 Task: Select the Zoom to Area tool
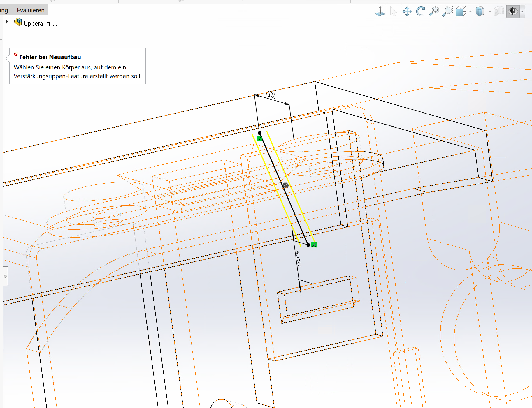(x=447, y=11)
